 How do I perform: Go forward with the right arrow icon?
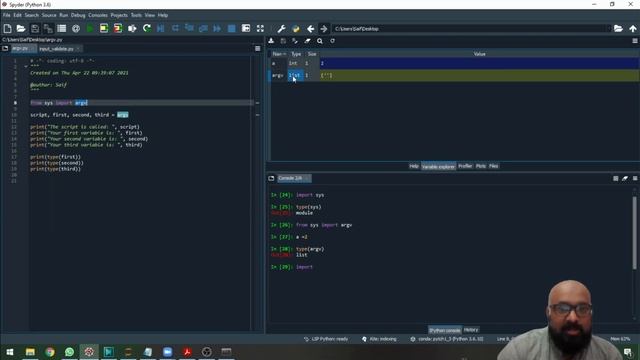(x=324, y=29)
